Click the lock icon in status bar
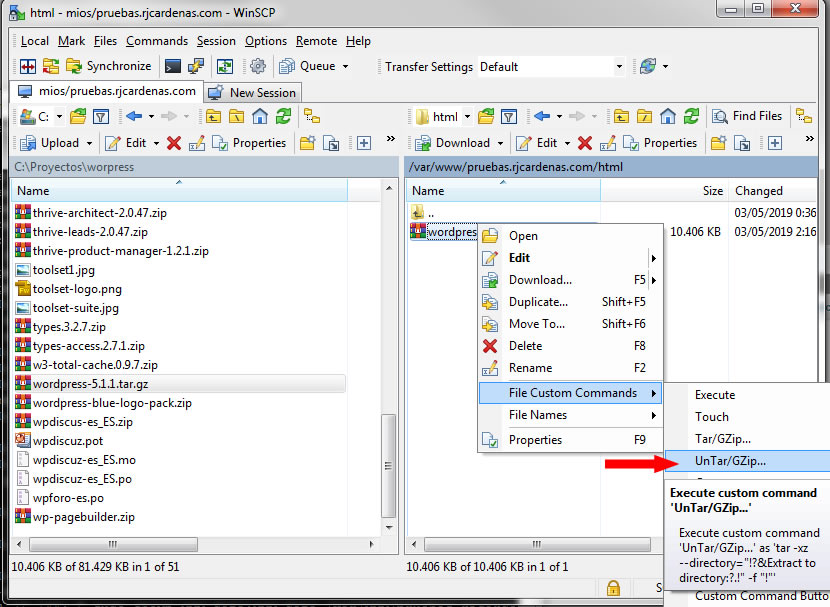 [x=613, y=587]
